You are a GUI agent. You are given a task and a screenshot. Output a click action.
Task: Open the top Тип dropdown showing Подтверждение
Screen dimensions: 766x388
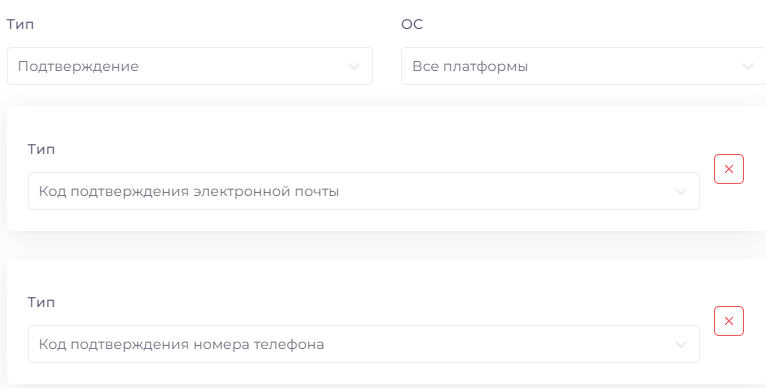[190, 66]
